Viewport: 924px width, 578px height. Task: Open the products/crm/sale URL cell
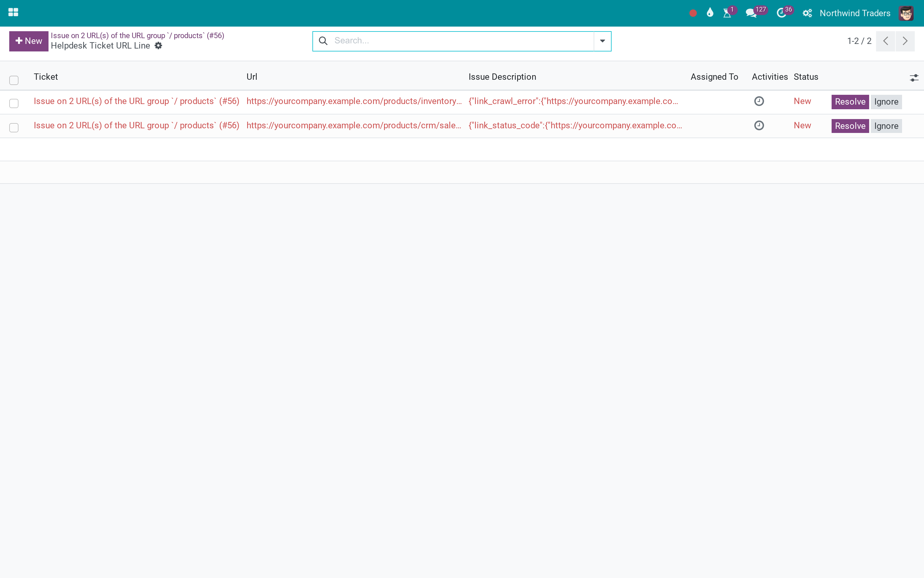(353, 125)
